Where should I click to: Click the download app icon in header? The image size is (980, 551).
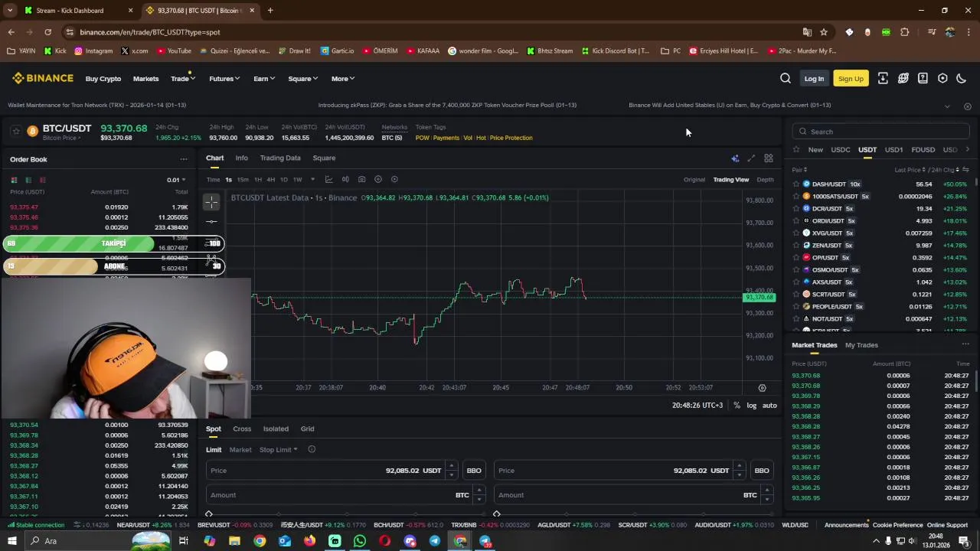883,78
